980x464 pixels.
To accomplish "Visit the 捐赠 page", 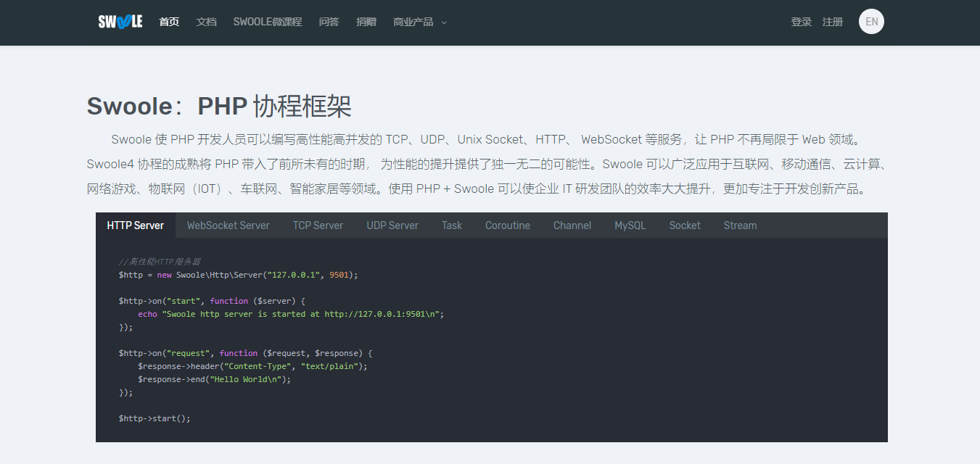I will tap(366, 22).
